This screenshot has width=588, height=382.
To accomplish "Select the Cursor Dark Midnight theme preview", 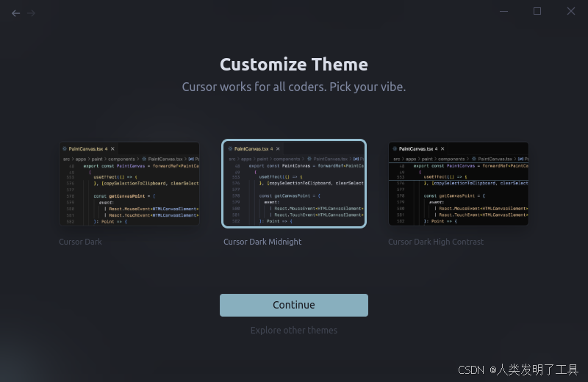I will click(x=294, y=184).
